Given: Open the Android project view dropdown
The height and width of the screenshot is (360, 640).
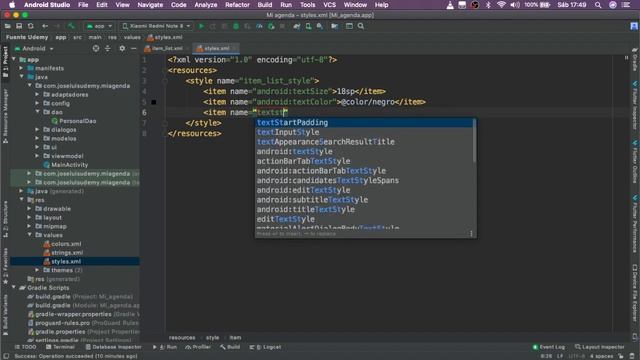Looking at the screenshot, I should pyautogui.click(x=34, y=49).
